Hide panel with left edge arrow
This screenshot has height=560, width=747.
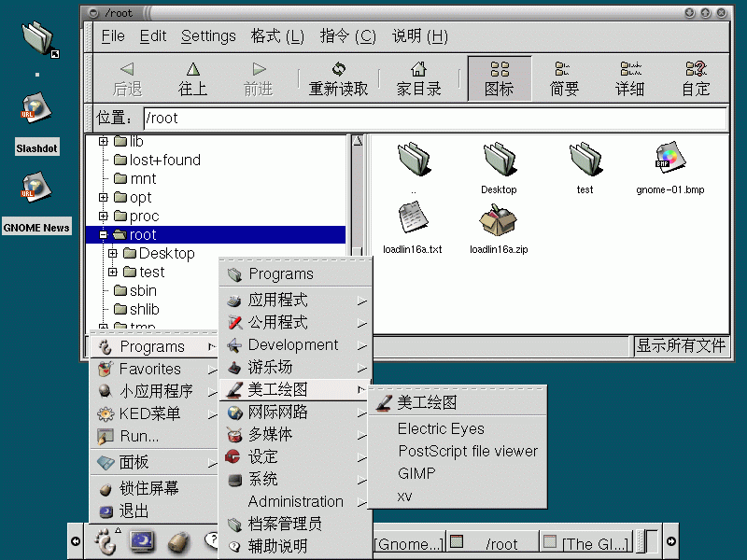pyautogui.click(x=76, y=541)
